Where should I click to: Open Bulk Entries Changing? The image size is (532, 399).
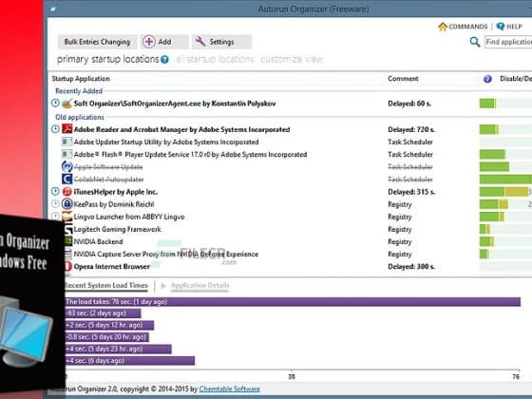[97, 42]
